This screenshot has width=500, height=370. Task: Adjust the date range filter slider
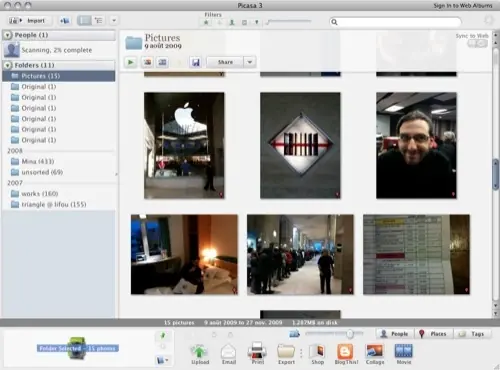(289, 22)
